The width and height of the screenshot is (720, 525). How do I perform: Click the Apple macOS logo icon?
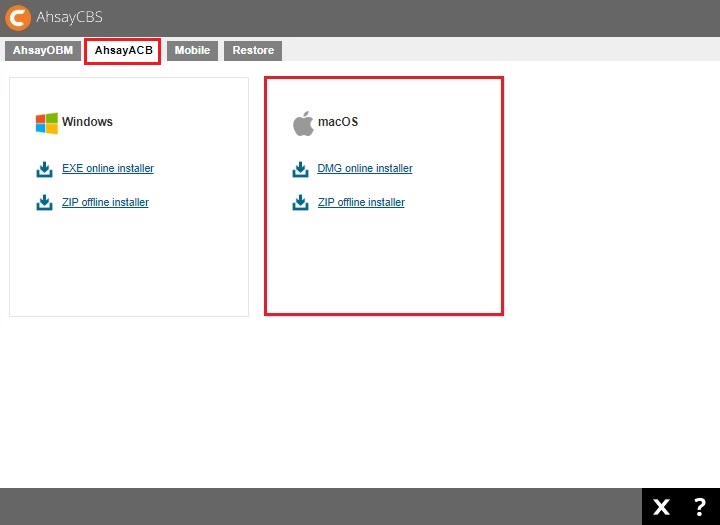click(302, 123)
